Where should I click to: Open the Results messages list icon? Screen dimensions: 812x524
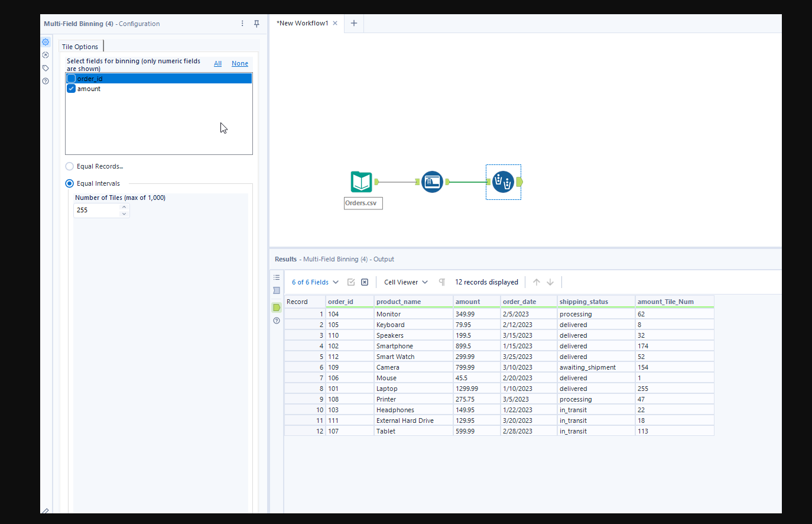[277, 277]
